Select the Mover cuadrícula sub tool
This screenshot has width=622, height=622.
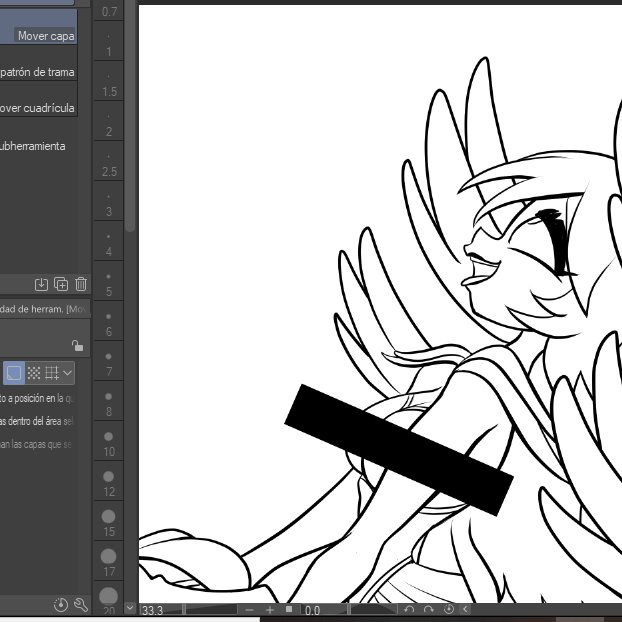pyautogui.click(x=38, y=99)
